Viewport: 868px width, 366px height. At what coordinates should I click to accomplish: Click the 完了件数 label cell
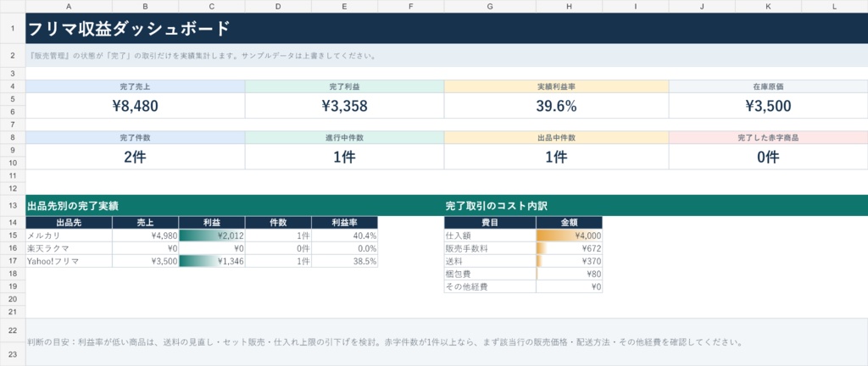coord(135,137)
